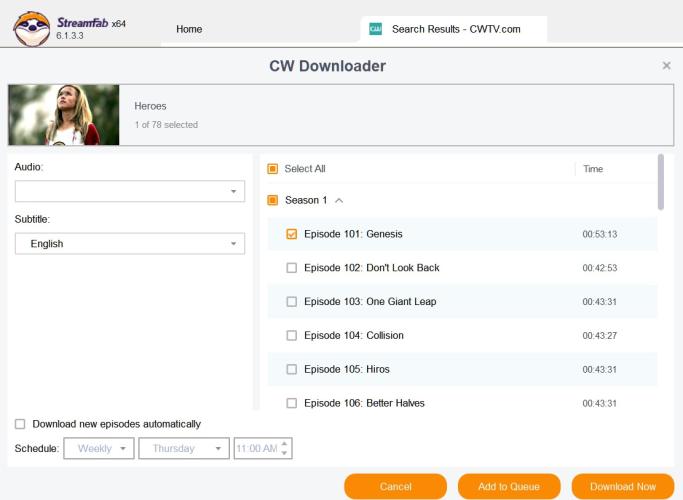The image size is (683, 500).
Task: Click the 00:43:27 duration
Action: 600,336
